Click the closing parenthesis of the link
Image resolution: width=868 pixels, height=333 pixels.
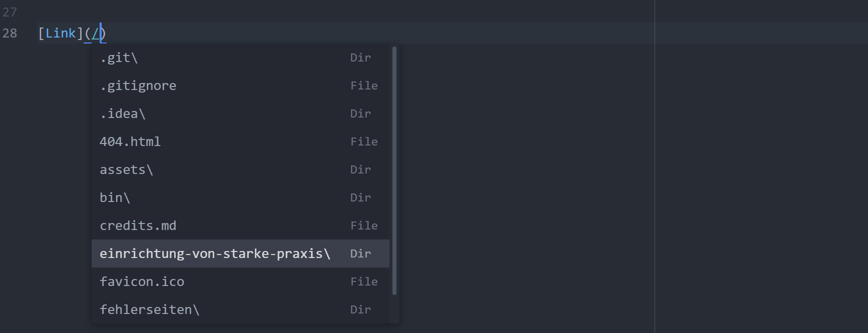104,33
